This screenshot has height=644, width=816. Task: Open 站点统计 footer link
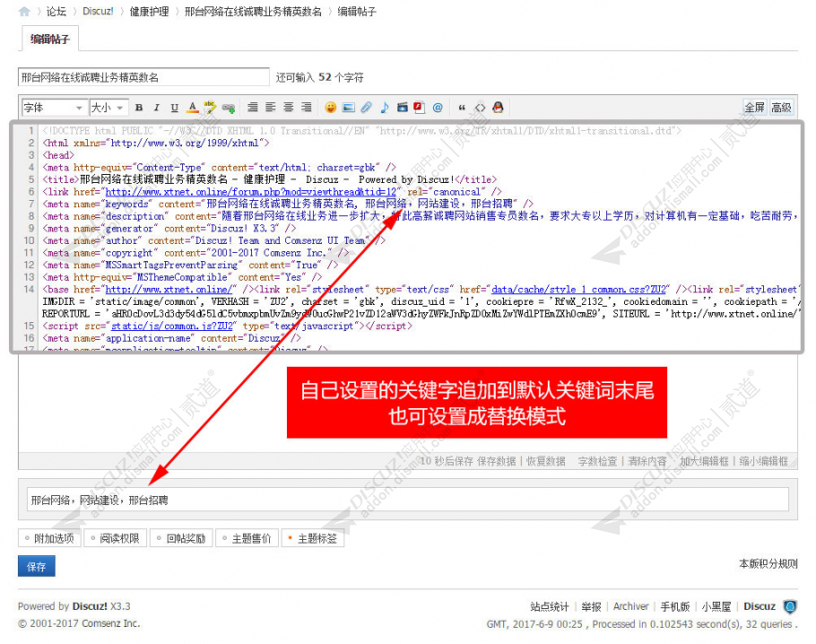(x=550, y=606)
